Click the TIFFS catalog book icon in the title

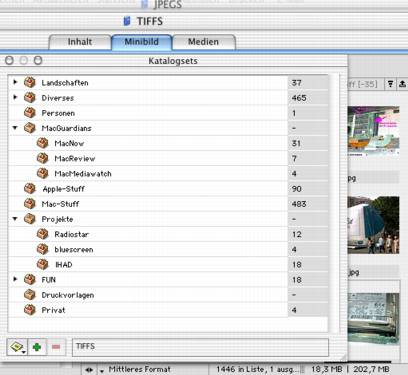(127, 21)
